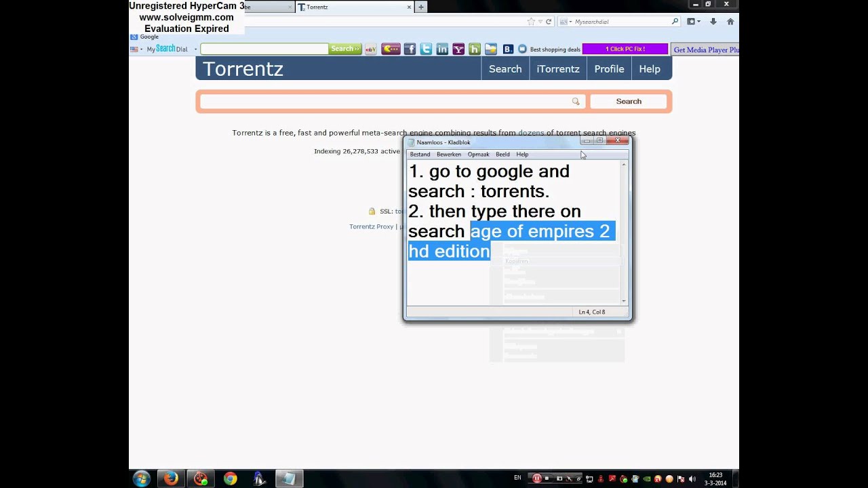Open Google Chrome from the taskbar
This screenshot has width=868, height=488.
point(231,479)
